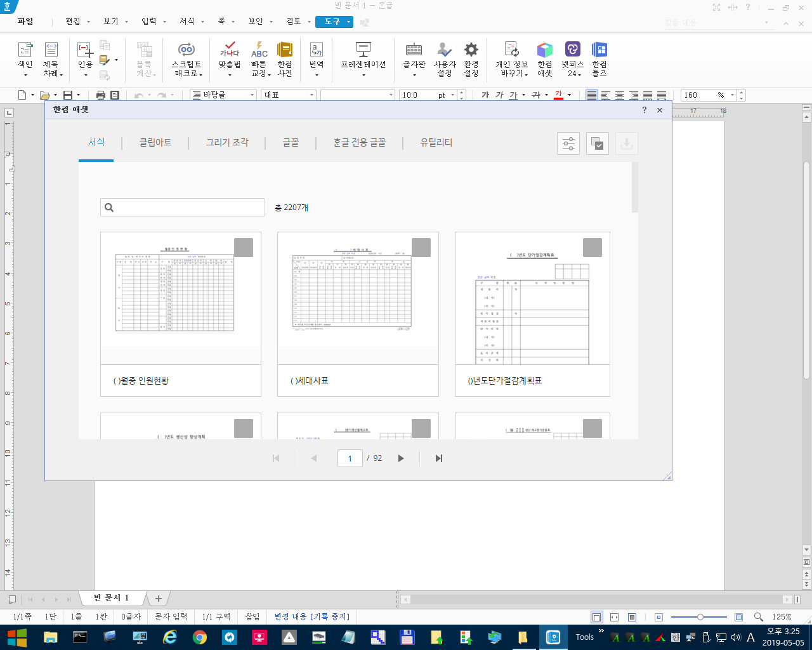
Task: Expand the 도구 tab dropdown arrow
Action: (348, 22)
